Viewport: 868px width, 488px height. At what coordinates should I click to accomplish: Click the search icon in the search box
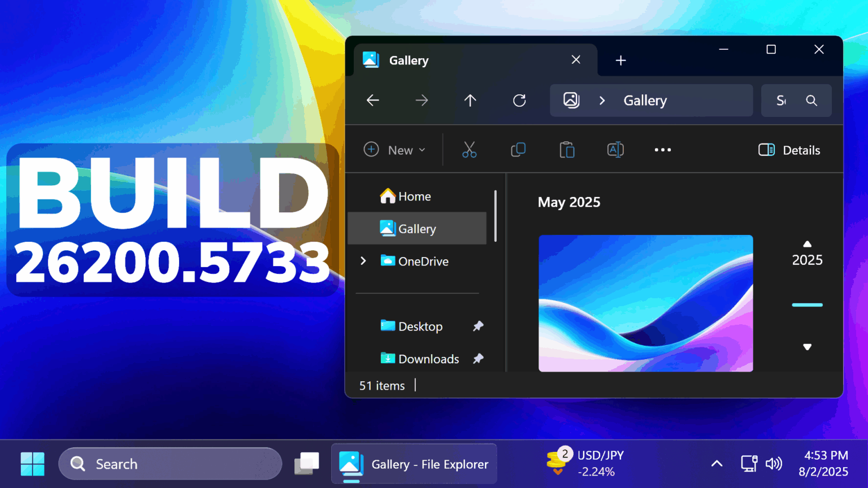pyautogui.click(x=811, y=100)
